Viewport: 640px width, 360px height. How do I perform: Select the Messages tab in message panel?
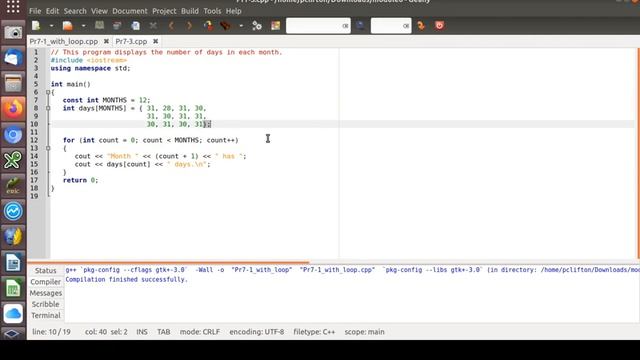coord(45,293)
